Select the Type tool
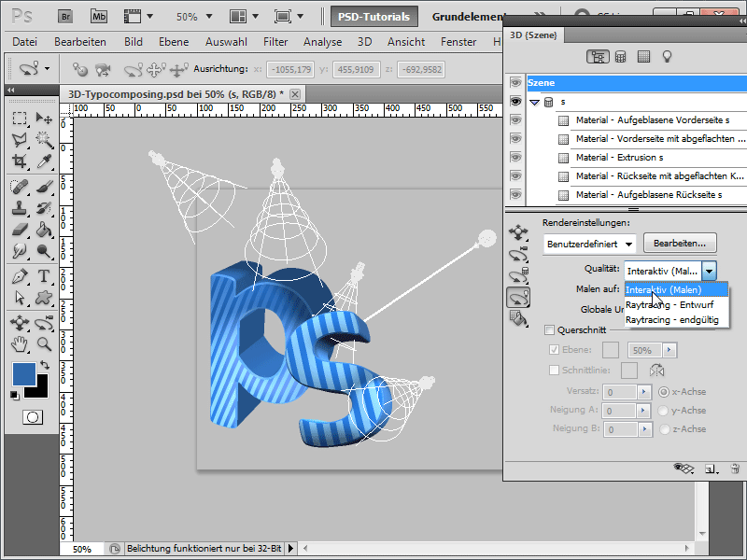The height and width of the screenshot is (560, 747). [44, 276]
